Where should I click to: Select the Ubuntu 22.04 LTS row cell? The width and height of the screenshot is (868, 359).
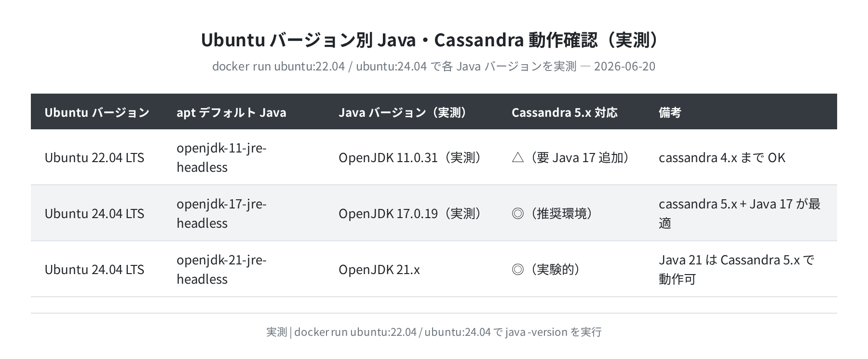point(95,157)
